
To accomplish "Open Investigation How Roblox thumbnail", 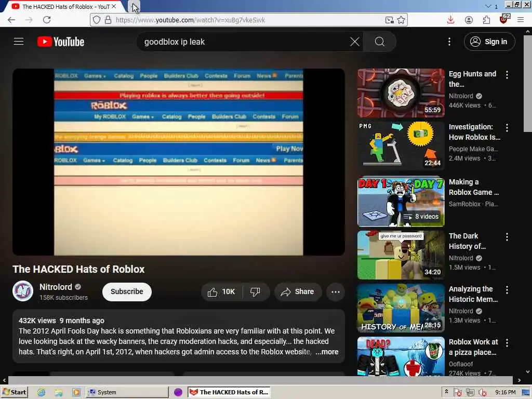I will [401, 146].
